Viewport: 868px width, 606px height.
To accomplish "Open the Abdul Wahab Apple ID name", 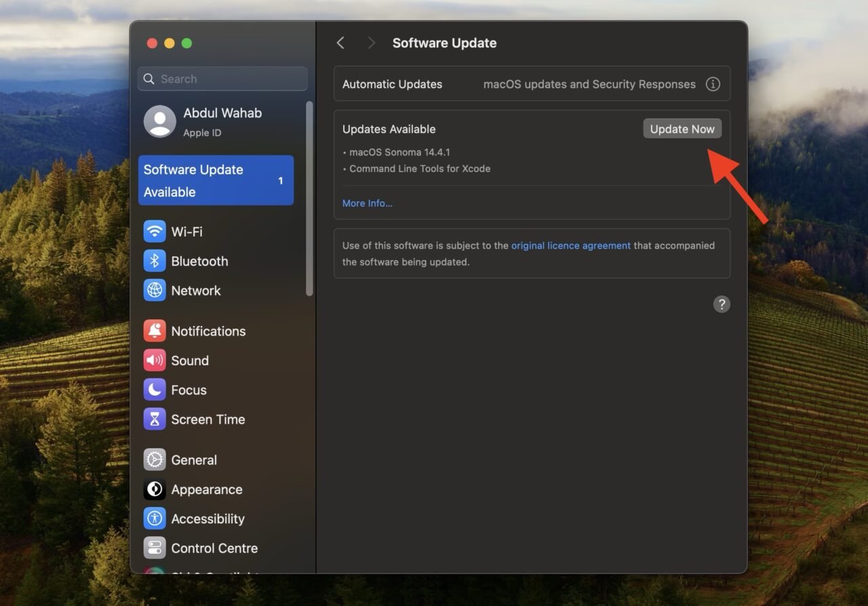I will tap(222, 113).
